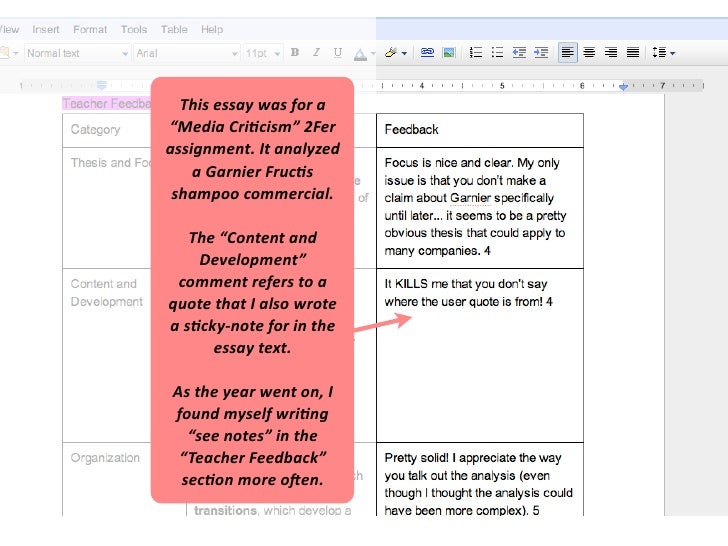Viewport: 728px width, 546px height.
Task: Click the bold word transitions in table
Action: pyautogui.click(x=225, y=511)
